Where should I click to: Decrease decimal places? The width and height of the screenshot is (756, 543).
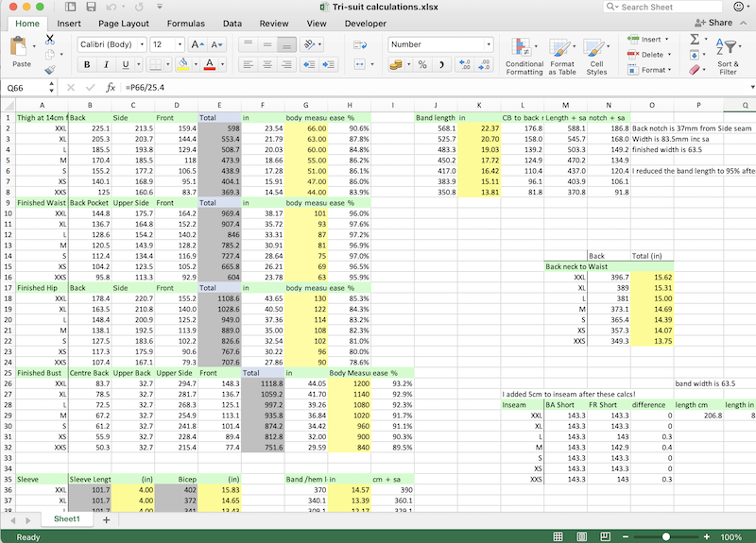(x=484, y=64)
